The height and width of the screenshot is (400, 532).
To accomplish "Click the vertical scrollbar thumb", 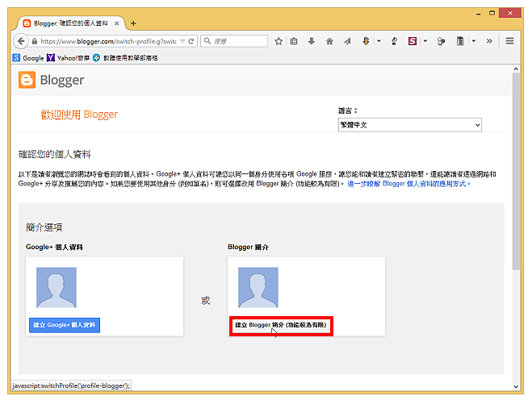I will 516,171.
